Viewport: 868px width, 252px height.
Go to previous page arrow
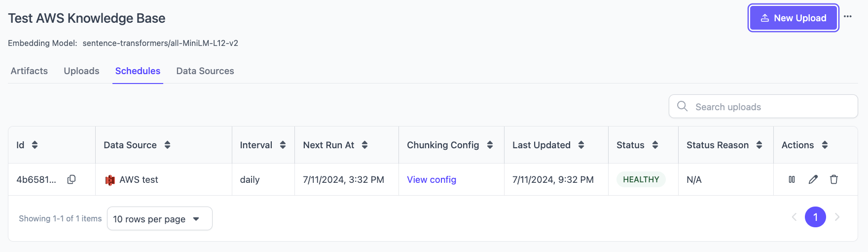pos(794,217)
